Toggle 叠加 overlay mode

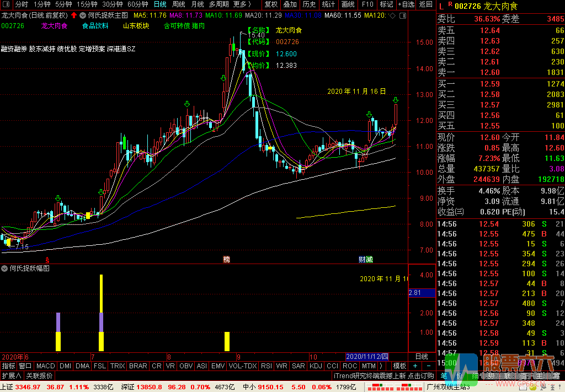point(290,4)
